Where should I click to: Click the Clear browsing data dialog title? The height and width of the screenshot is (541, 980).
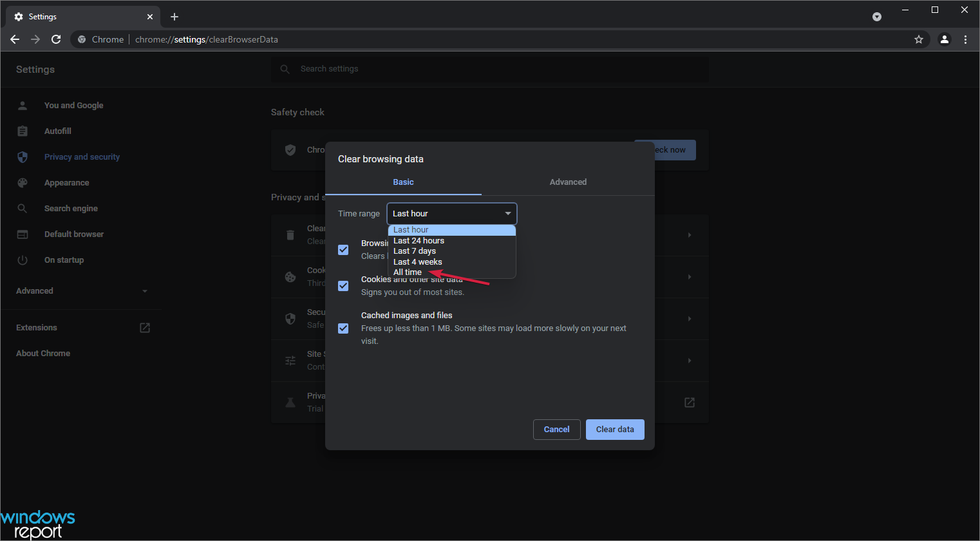[381, 159]
